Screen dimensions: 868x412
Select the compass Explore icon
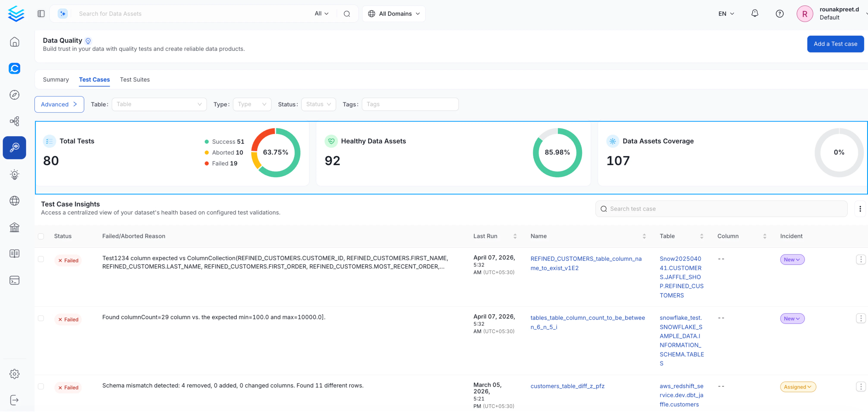coord(14,95)
